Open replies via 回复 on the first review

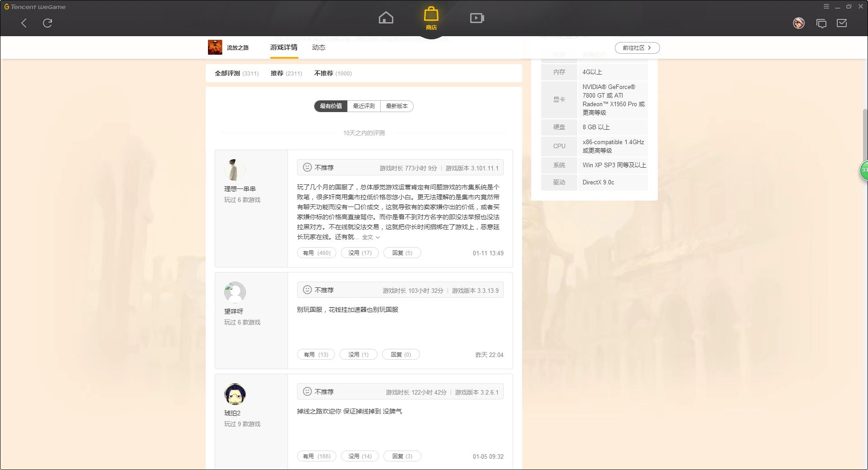click(x=401, y=253)
